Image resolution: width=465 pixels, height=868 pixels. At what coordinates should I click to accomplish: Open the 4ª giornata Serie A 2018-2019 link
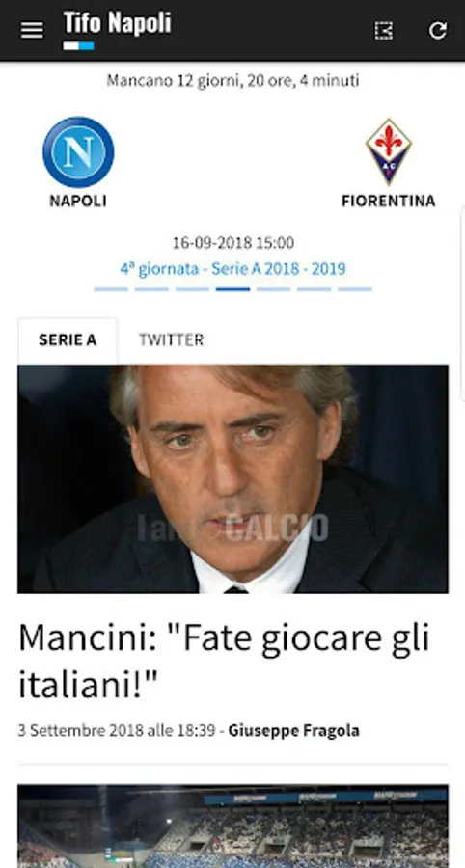point(233,269)
